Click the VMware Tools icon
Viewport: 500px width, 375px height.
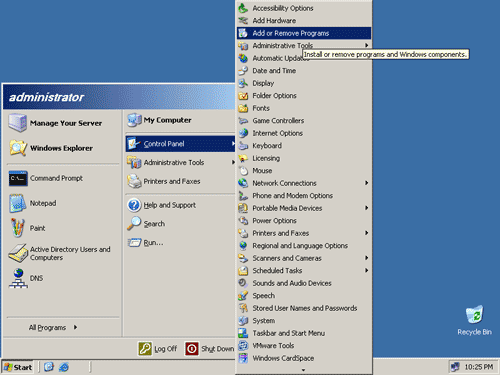tap(243, 346)
